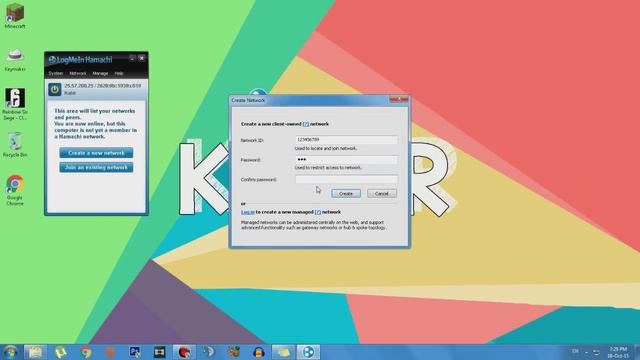Click inside the Network ID field

(346, 140)
